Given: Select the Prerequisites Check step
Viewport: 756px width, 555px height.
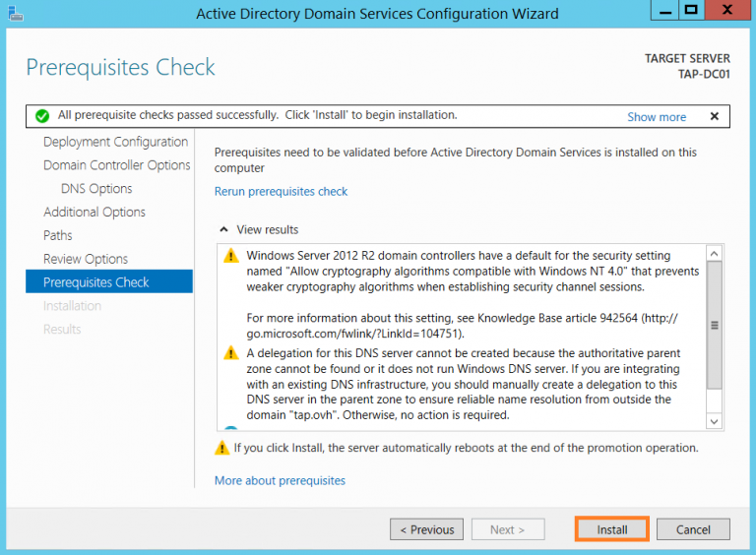Looking at the screenshot, I should (x=109, y=281).
